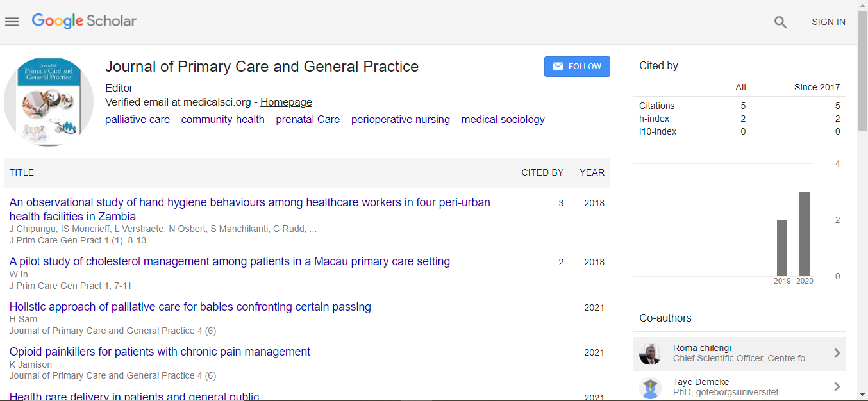Viewport: 868px width, 401px height.
Task: Open citation count 3 for first article
Action: [x=561, y=203]
